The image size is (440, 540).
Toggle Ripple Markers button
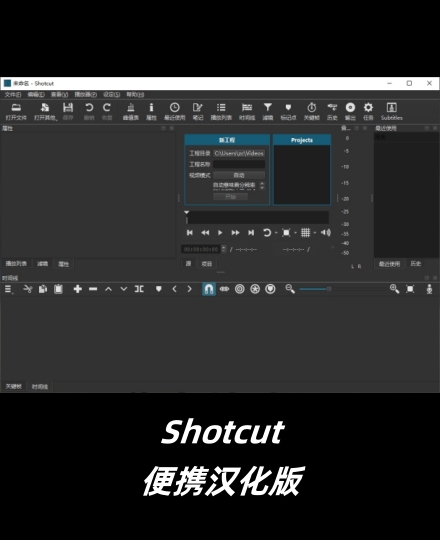(x=270, y=289)
